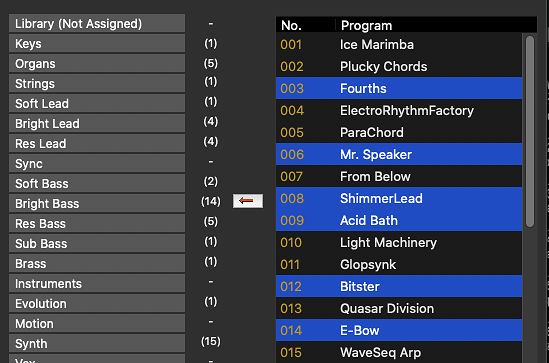
Task: Select the Bright Bass category
Action: pos(97,203)
